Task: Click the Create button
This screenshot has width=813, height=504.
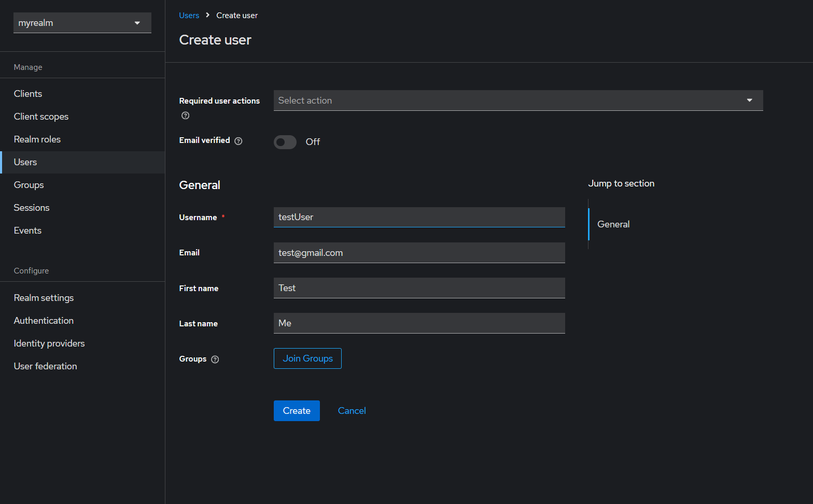Action: pos(297,411)
